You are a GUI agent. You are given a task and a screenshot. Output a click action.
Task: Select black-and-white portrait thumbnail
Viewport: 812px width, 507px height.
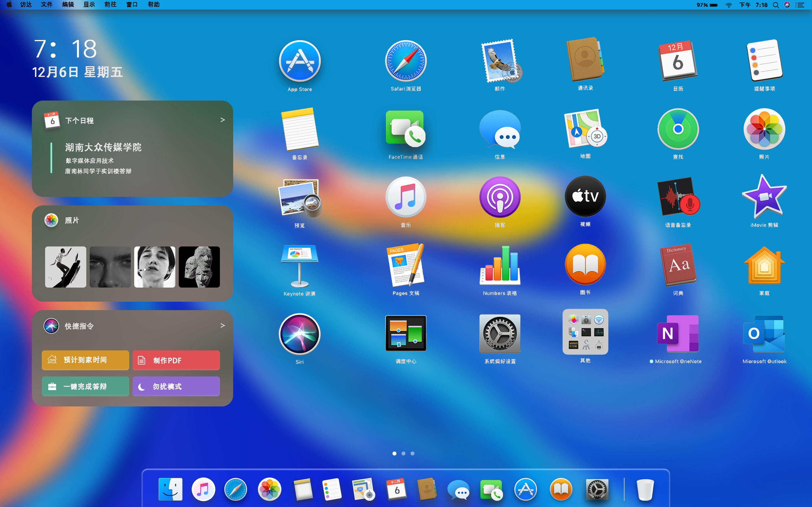154,268
